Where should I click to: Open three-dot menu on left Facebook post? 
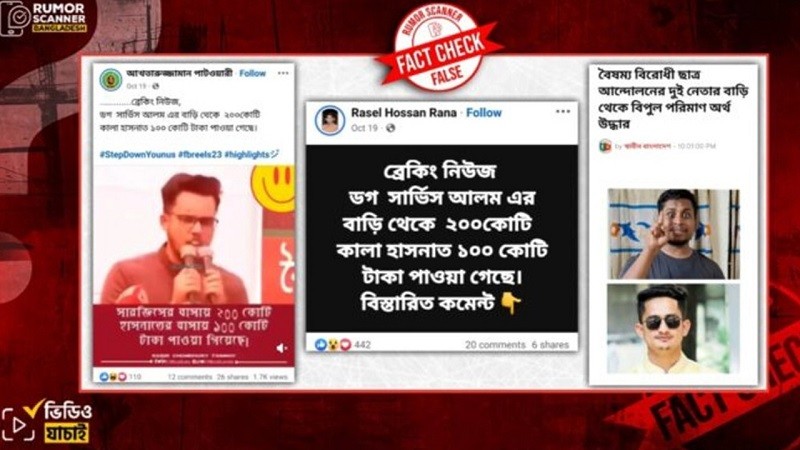point(283,73)
